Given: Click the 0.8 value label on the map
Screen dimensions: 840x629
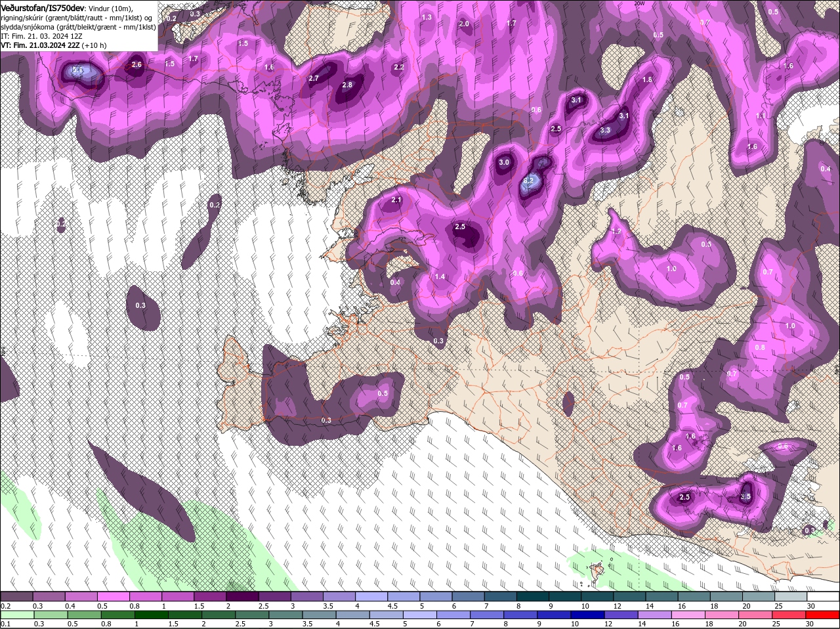Looking at the screenshot, I should (x=759, y=347).
